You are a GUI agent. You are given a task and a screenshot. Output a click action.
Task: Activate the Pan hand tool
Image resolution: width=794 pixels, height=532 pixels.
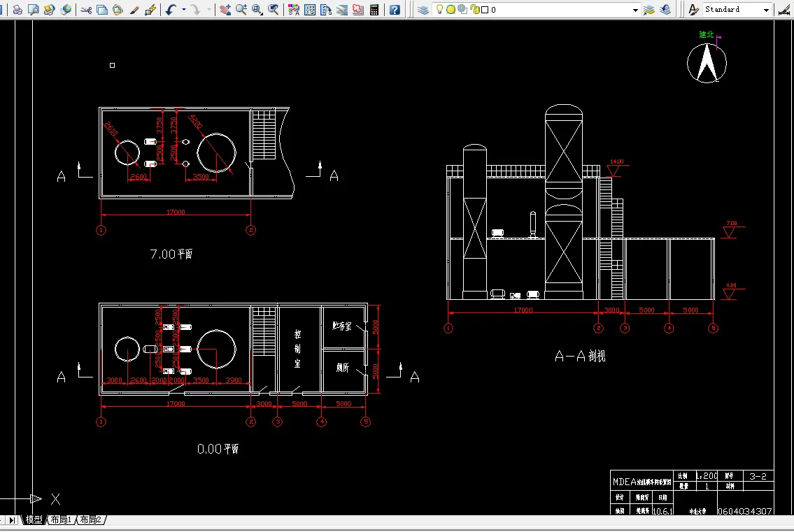[225, 10]
